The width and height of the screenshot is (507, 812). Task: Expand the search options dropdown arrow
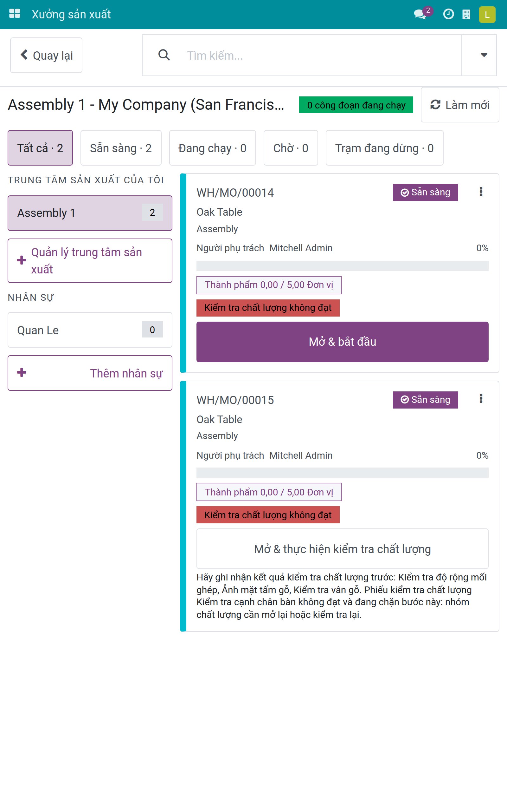coord(484,55)
